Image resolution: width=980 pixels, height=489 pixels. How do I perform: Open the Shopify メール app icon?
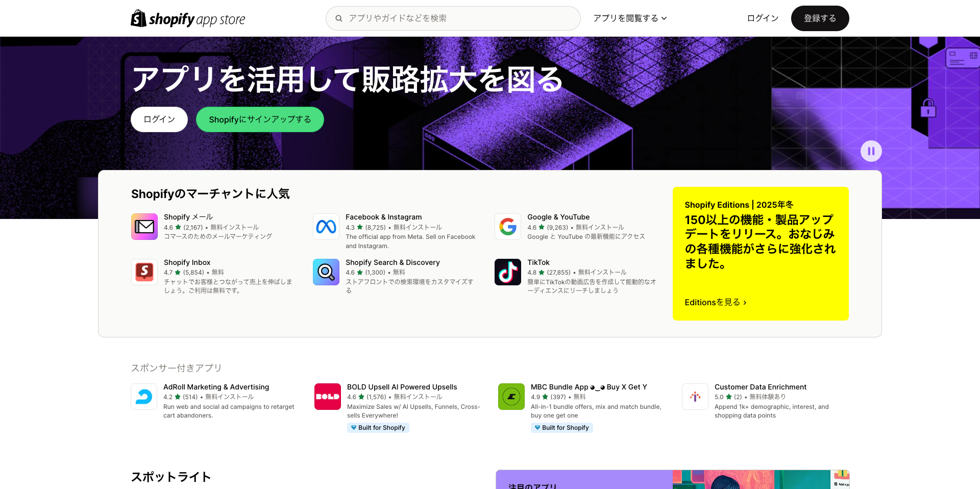coord(144,227)
